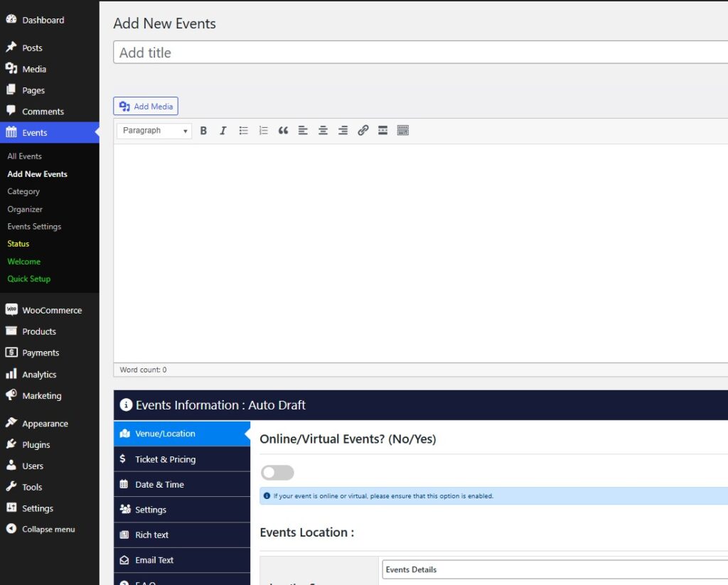The image size is (728, 585).
Task: Click the Marketing megaphone icon
Action: coord(11,395)
